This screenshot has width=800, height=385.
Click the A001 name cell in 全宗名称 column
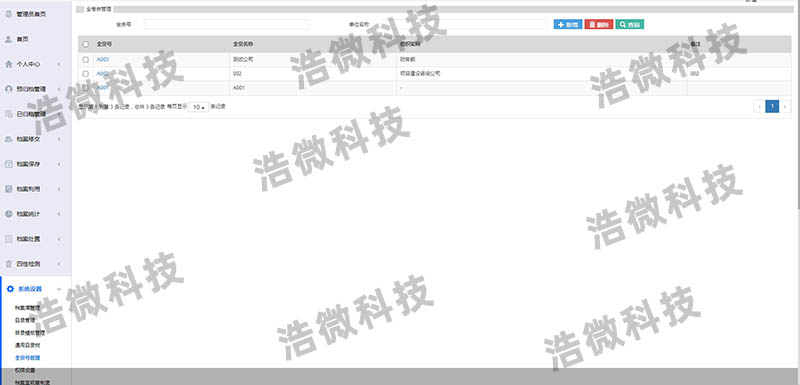[x=239, y=88]
